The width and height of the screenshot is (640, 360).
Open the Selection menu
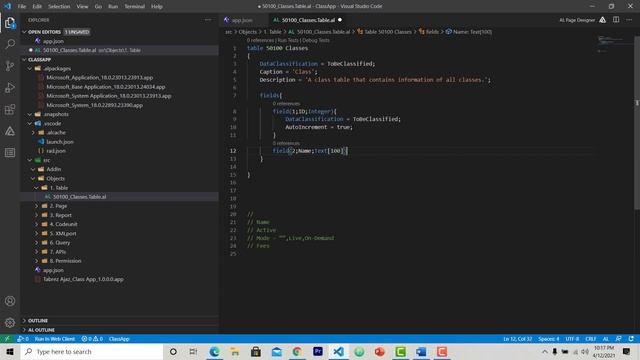[x=59, y=7]
